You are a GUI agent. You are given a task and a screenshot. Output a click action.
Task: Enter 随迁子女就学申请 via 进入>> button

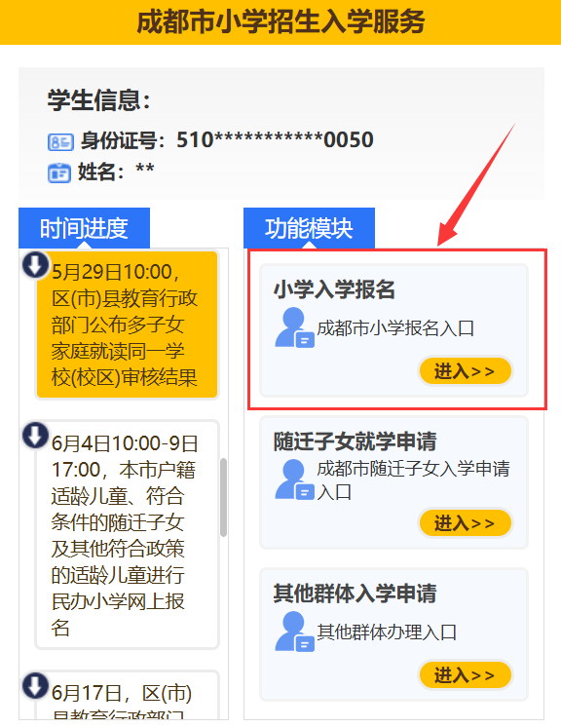[x=466, y=522]
